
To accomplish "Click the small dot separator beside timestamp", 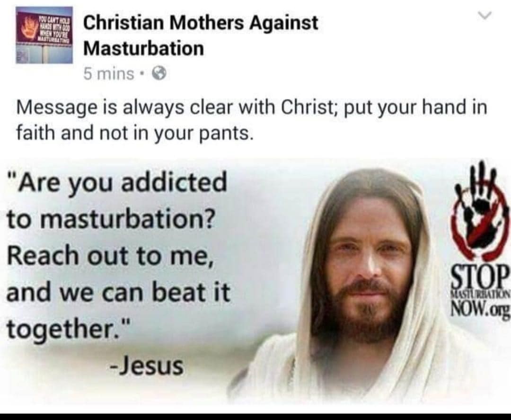I will click(x=141, y=74).
